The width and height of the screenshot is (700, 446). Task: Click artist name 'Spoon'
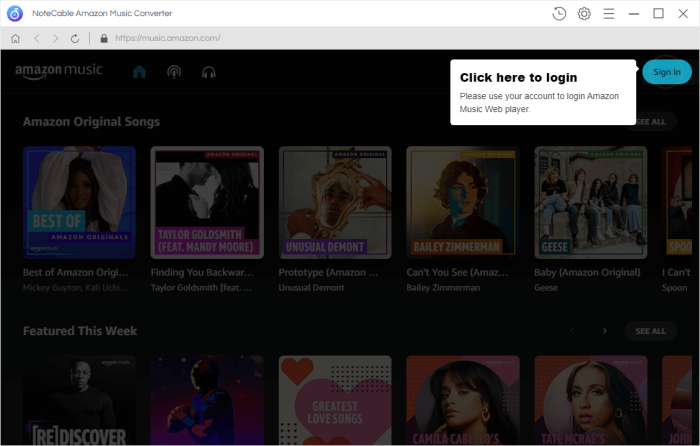(675, 288)
